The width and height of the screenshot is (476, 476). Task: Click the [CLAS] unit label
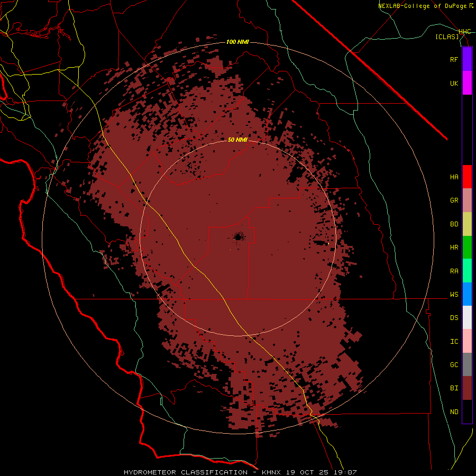(x=447, y=36)
